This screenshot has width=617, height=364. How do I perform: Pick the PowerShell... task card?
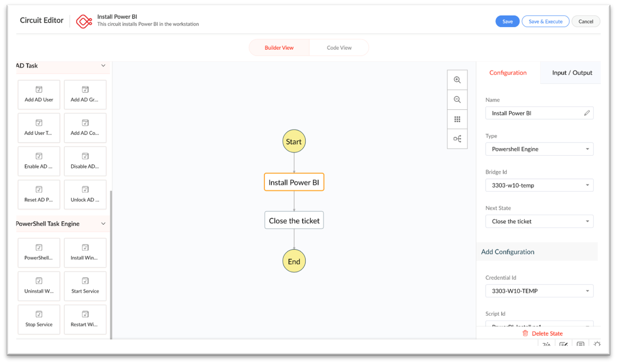[39, 253]
